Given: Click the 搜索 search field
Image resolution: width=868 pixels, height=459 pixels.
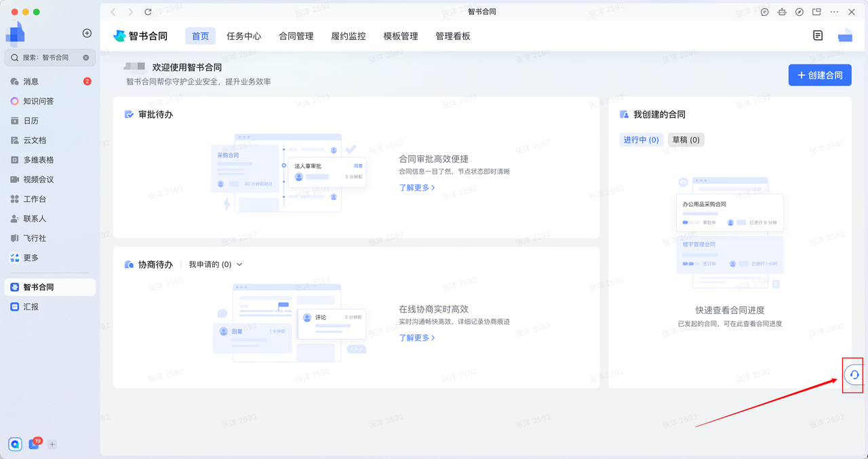Looking at the screenshot, I should point(46,58).
